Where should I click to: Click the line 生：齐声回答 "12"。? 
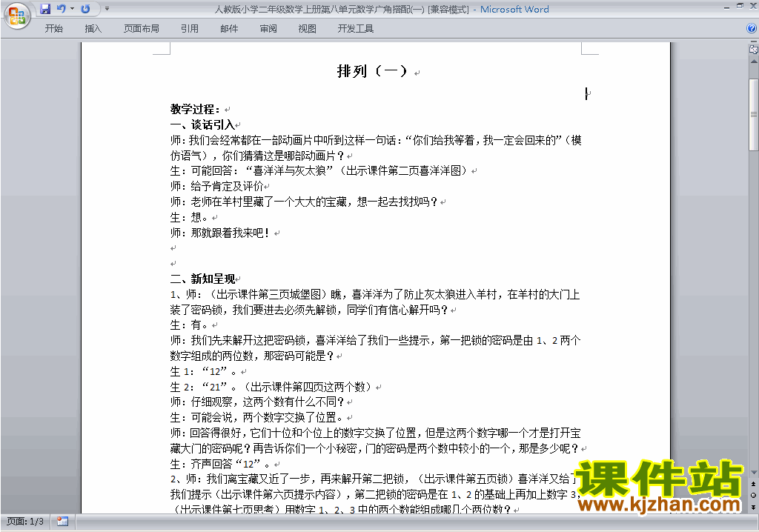pos(220,464)
